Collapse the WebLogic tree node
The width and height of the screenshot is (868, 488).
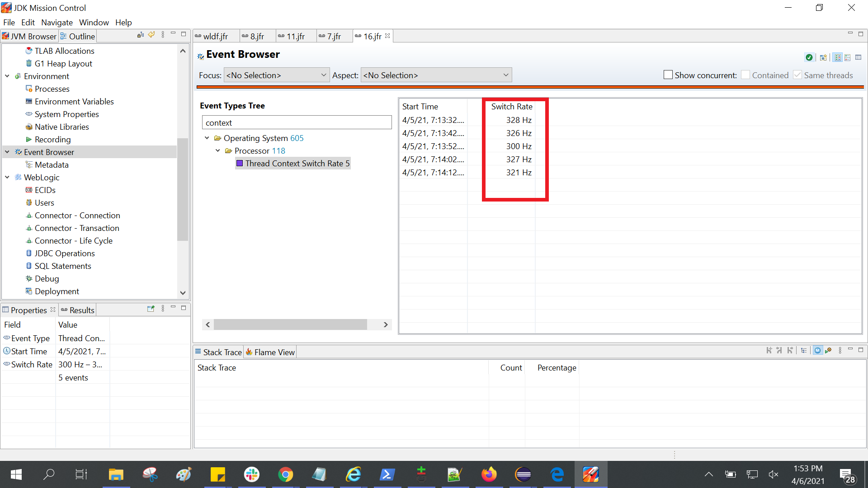point(7,178)
